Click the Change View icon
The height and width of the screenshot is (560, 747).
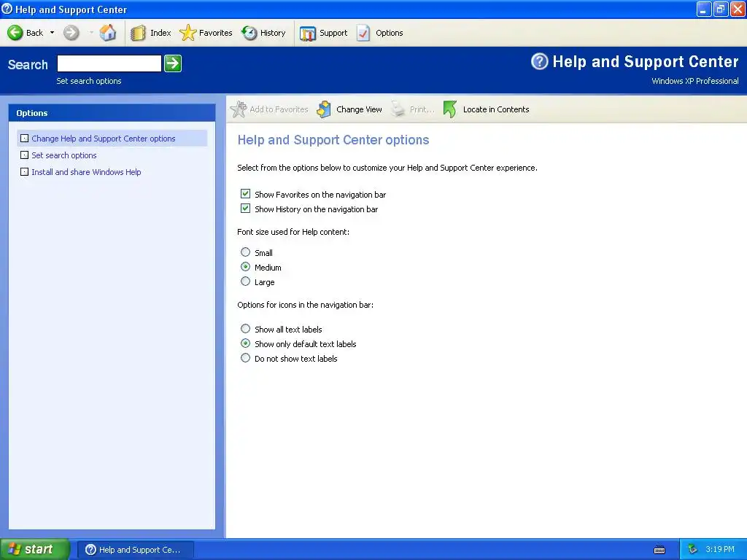[324, 109]
